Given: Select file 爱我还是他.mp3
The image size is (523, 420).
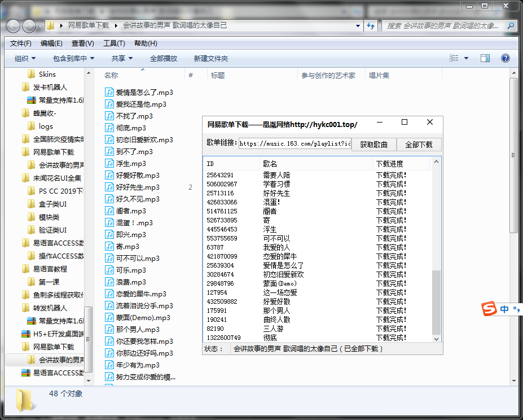Looking at the screenshot, I should point(136,104).
